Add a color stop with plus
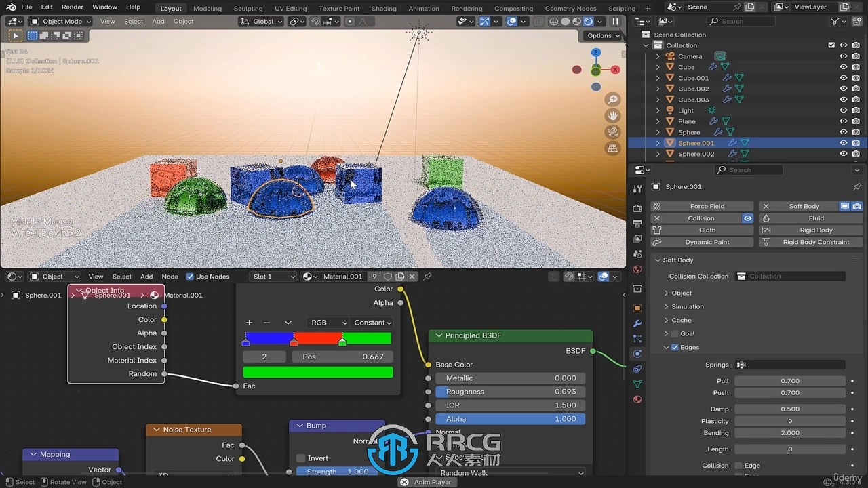Screen dimensions: 868x488 pyautogui.click(x=249, y=323)
